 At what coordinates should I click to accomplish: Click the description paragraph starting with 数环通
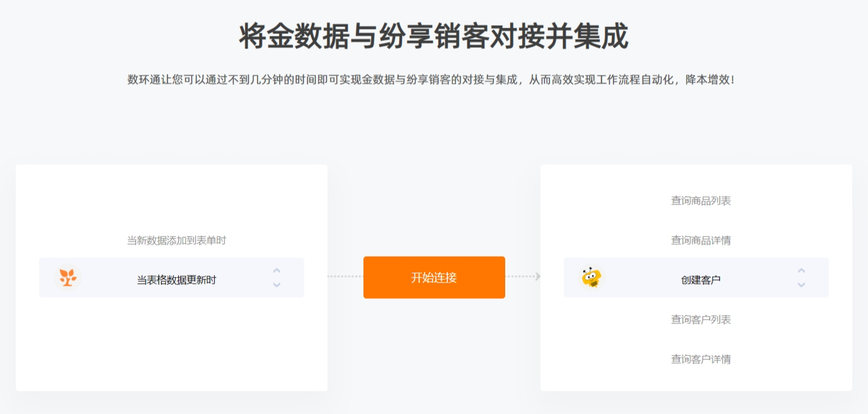tap(431, 80)
